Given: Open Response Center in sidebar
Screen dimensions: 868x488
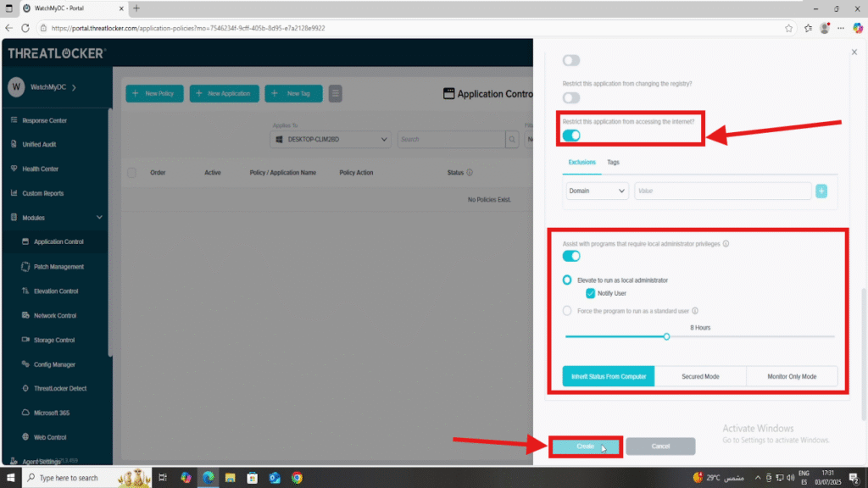Looking at the screenshot, I should 44,120.
